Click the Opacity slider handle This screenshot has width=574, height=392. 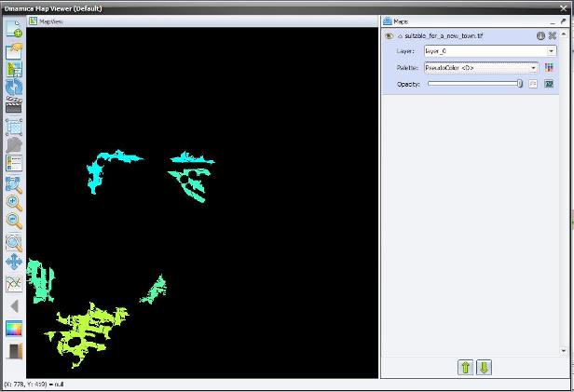point(520,84)
